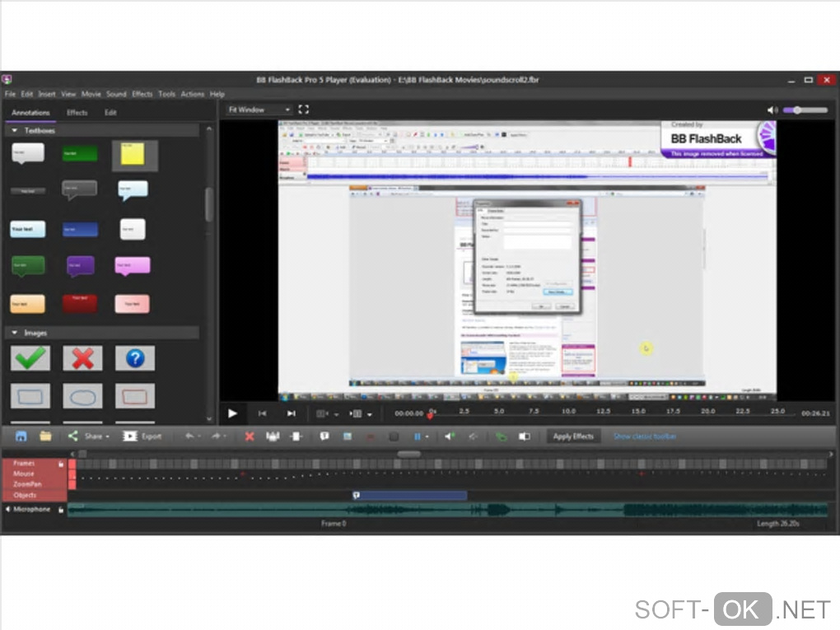840x630 pixels.
Task: Switch to the Effects panel tab
Action: 77,113
